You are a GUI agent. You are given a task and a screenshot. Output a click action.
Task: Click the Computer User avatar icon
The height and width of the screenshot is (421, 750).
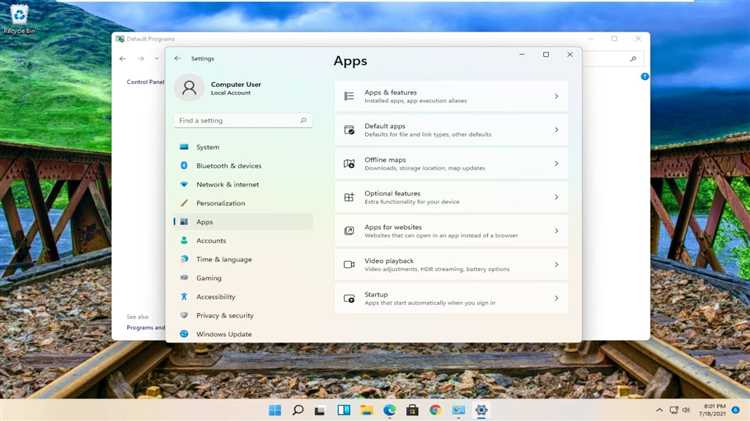189,88
